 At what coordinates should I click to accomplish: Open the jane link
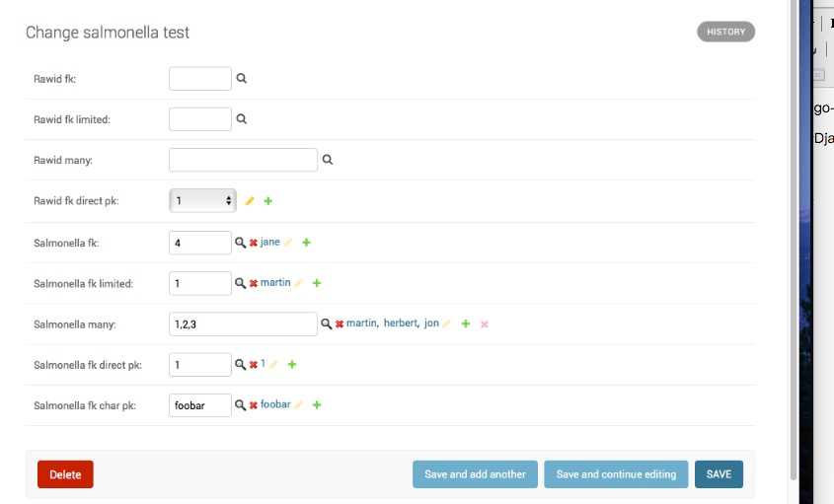pos(270,242)
